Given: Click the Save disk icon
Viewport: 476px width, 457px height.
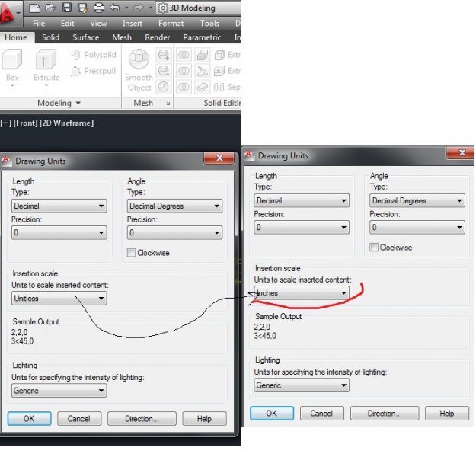Looking at the screenshot, I should tap(66, 8).
